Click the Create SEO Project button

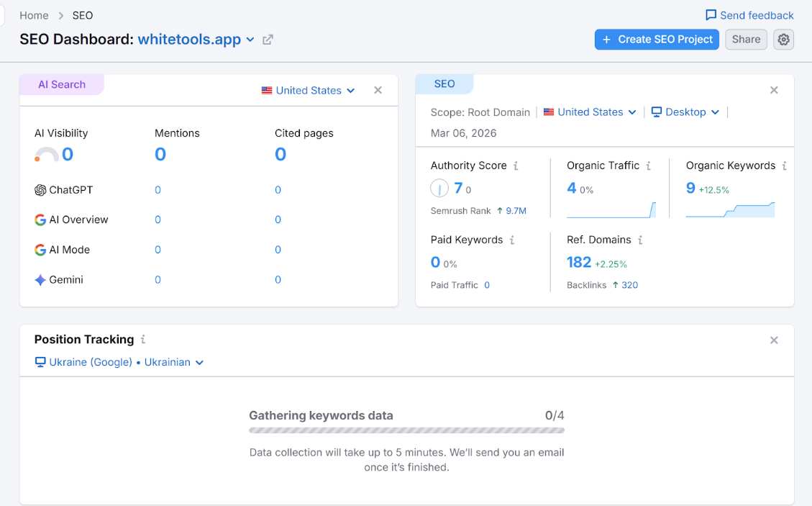(x=657, y=40)
